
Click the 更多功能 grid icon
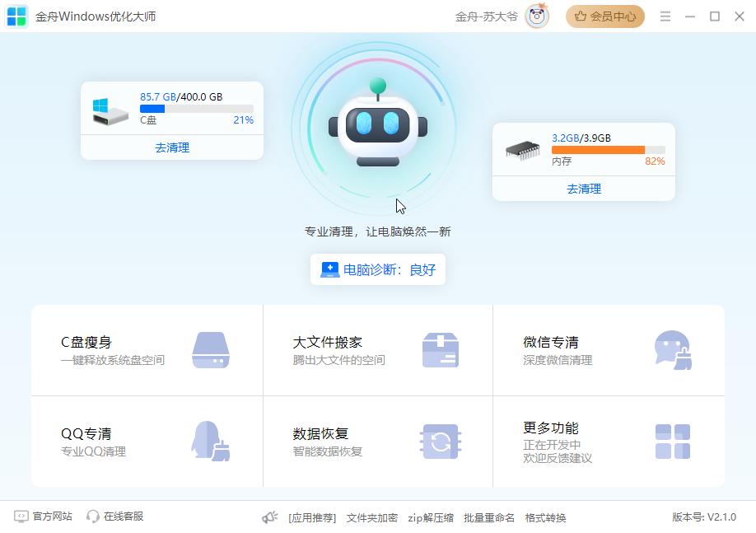[x=672, y=441]
